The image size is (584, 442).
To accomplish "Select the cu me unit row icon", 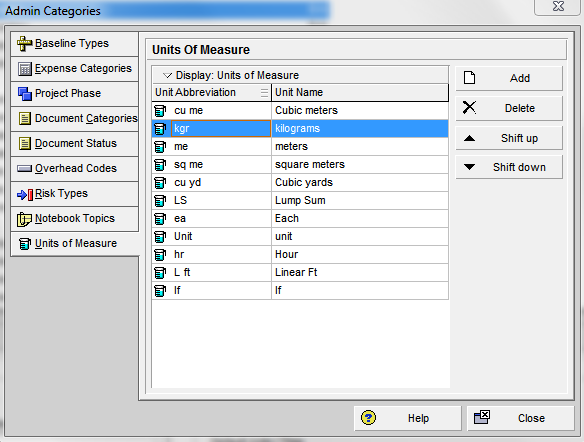I will (x=160, y=111).
